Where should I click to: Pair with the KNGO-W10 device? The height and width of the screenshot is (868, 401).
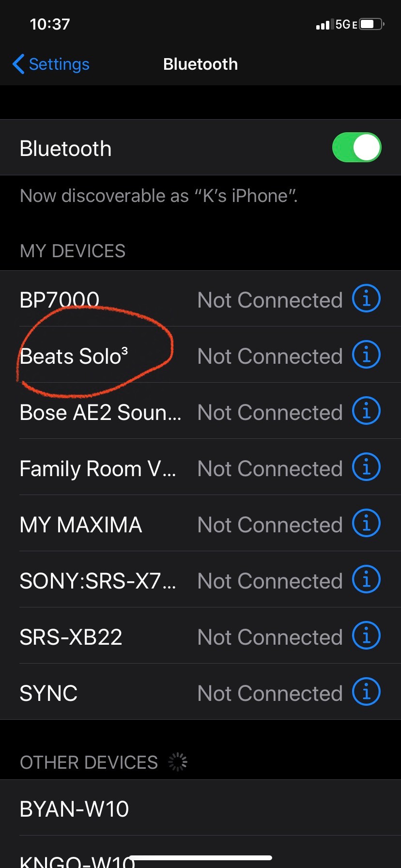click(x=73, y=860)
